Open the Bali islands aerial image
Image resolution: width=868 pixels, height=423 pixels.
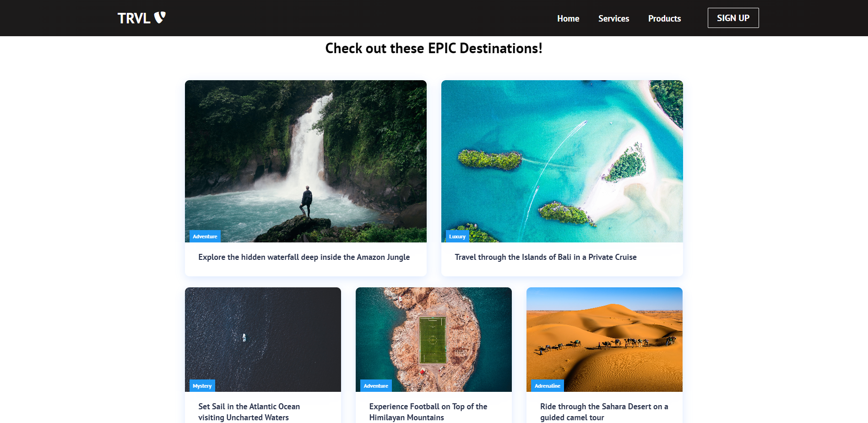pos(562,161)
